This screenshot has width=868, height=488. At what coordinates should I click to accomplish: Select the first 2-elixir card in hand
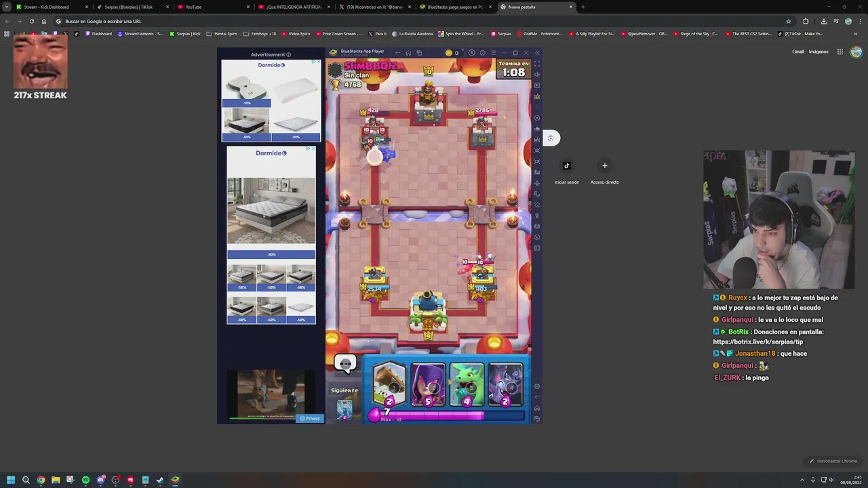tap(389, 385)
